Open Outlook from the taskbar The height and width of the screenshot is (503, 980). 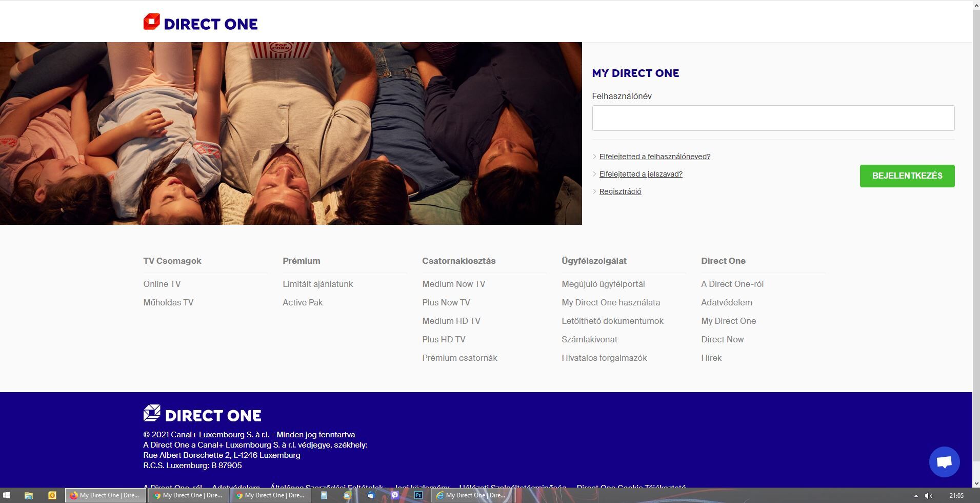click(52, 495)
